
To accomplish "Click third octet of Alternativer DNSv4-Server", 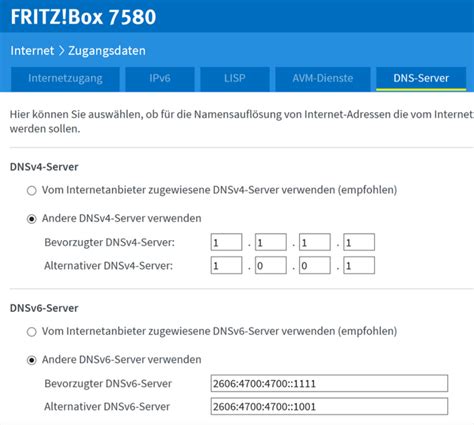I will (315, 265).
